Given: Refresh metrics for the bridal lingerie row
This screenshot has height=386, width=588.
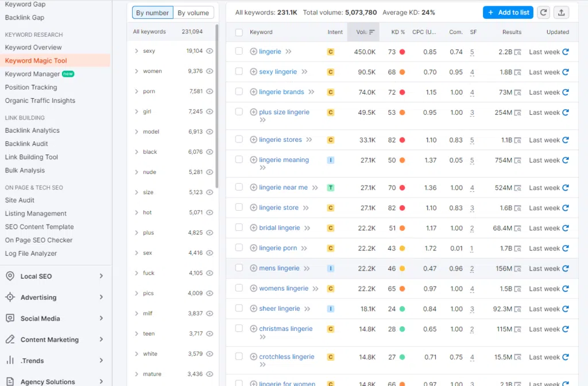Looking at the screenshot, I should click(x=566, y=227).
